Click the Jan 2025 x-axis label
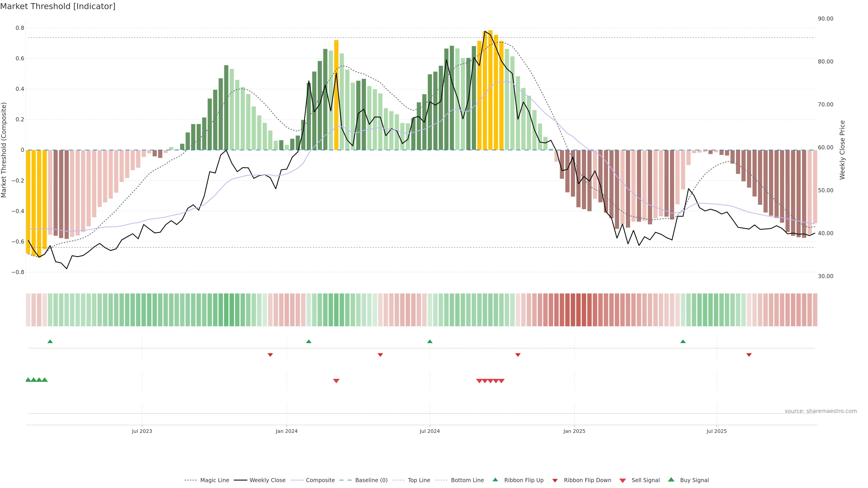Image resolution: width=868 pixels, height=488 pixels. coord(574,431)
